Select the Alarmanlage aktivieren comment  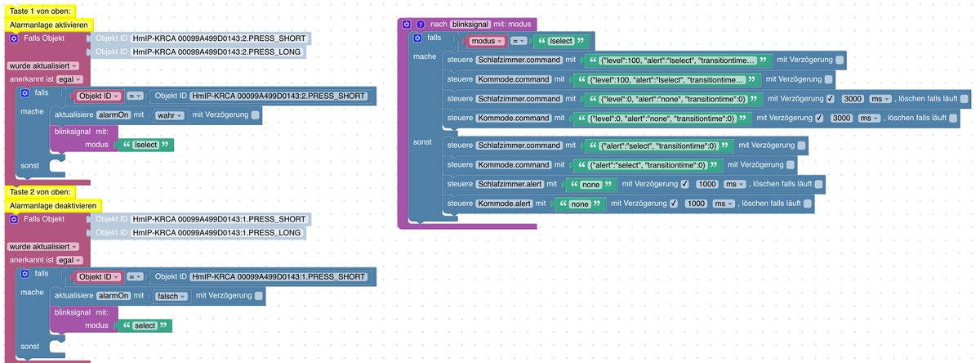[49, 25]
